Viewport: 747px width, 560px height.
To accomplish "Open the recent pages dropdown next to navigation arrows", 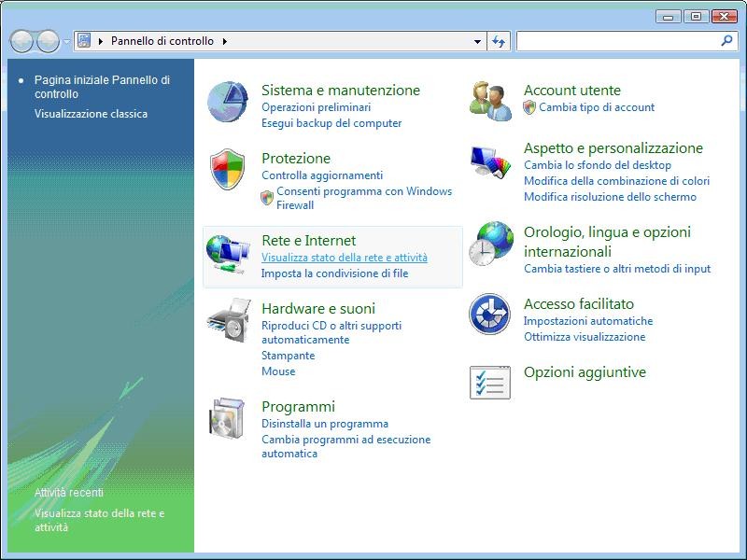I will tap(66, 41).
